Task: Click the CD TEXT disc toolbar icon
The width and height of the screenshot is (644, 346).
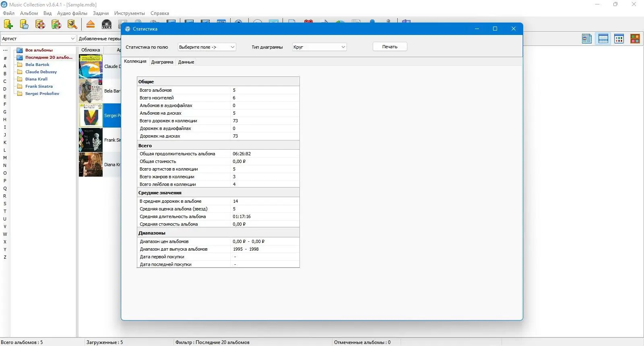Action: [x=107, y=24]
